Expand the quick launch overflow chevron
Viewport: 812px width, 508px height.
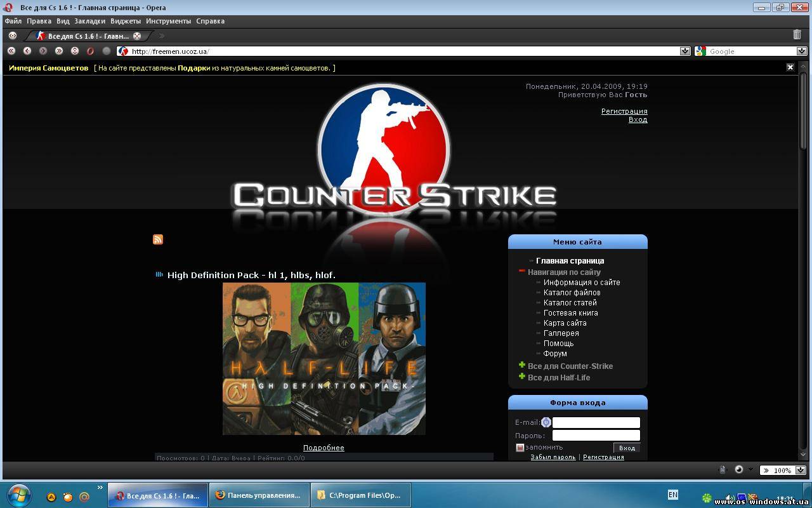pos(100,488)
